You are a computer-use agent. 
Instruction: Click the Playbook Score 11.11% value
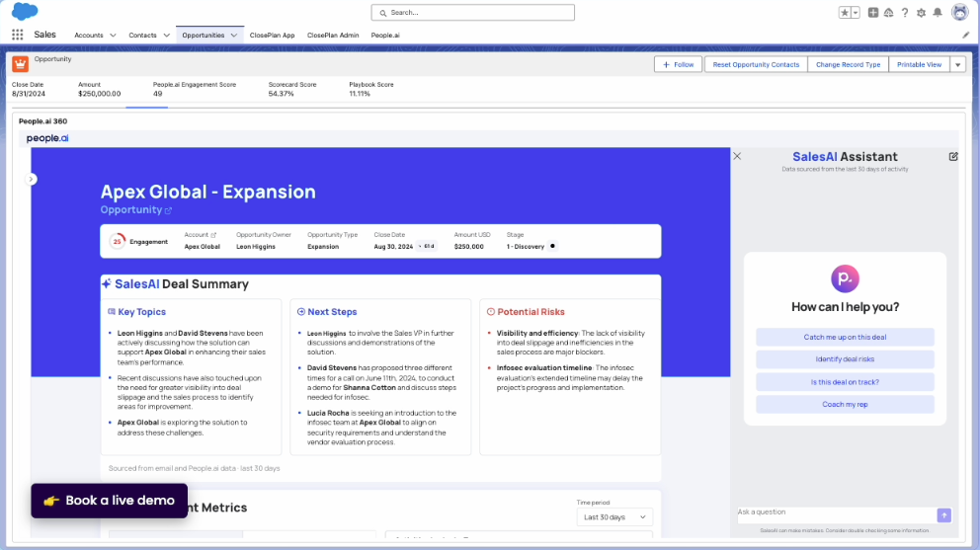coord(360,94)
